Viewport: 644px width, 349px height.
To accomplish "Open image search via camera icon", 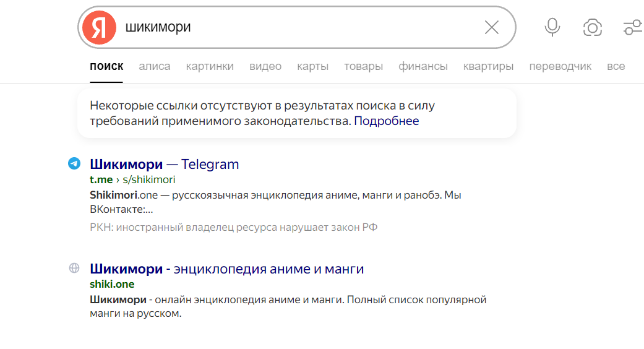I will (592, 27).
